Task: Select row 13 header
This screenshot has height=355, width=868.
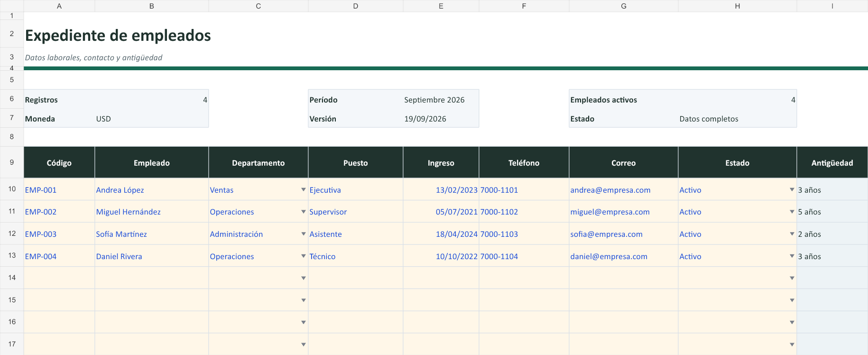Action: coord(12,256)
